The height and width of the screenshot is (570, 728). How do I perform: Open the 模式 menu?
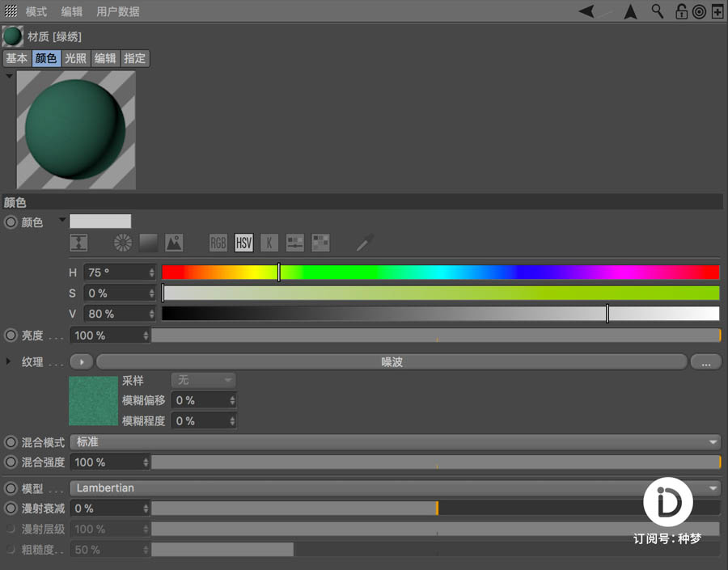(x=35, y=11)
